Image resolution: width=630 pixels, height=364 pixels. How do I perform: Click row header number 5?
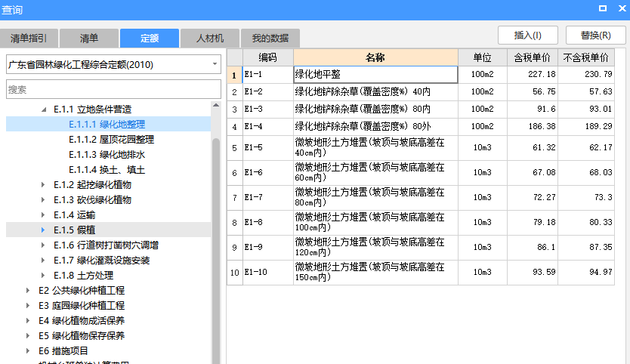(235, 148)
